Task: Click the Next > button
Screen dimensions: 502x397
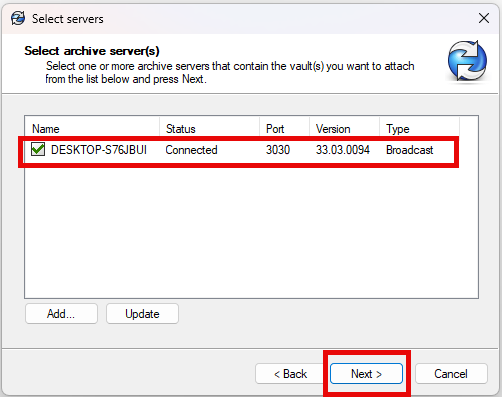Action: coord(366,374)
